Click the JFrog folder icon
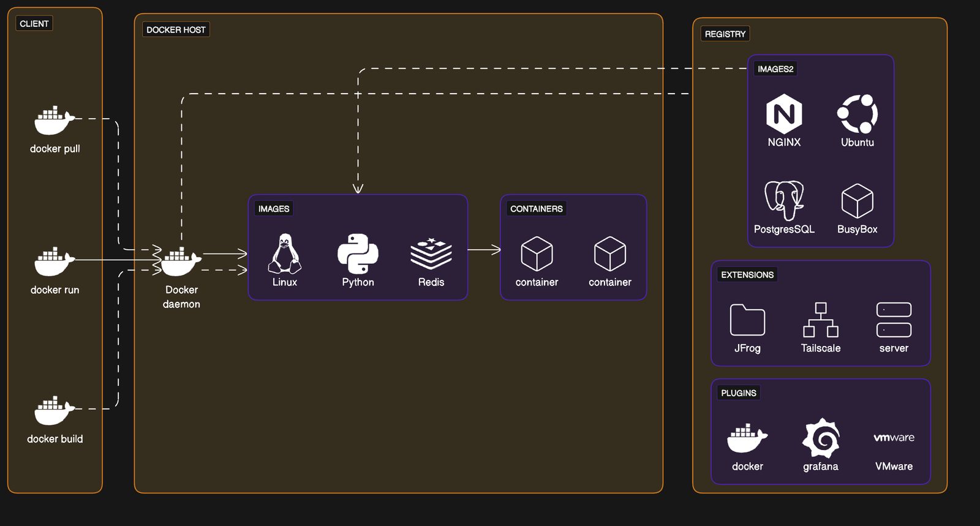 pos(747,320)
